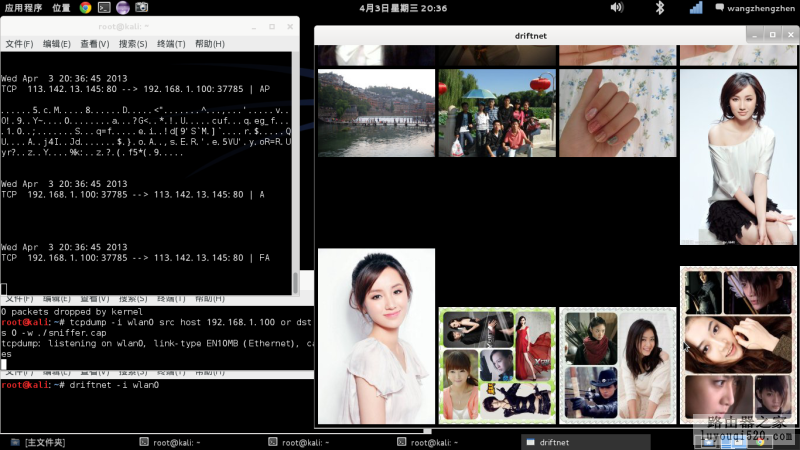Minimize the driftnet window
Screen dimensions: 800x450
coord(755,35)
